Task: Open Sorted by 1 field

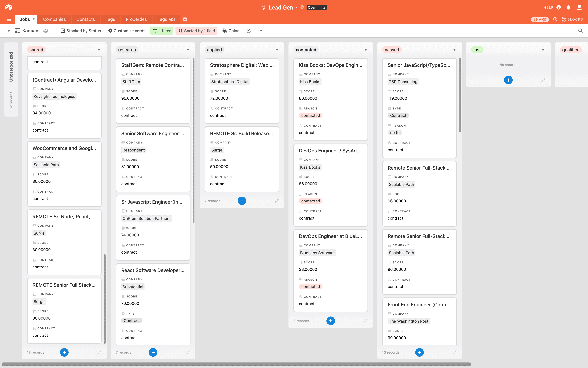Action: [x=197, y=31]
